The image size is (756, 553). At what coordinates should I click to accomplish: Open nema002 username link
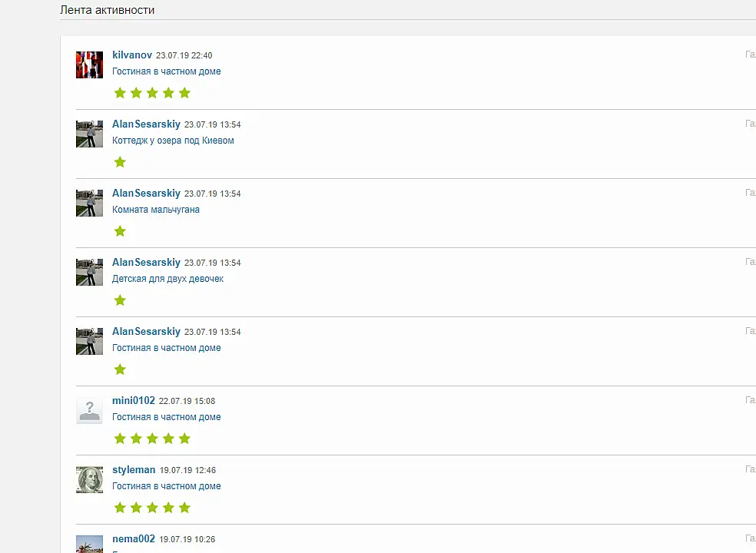coord(134,538)
